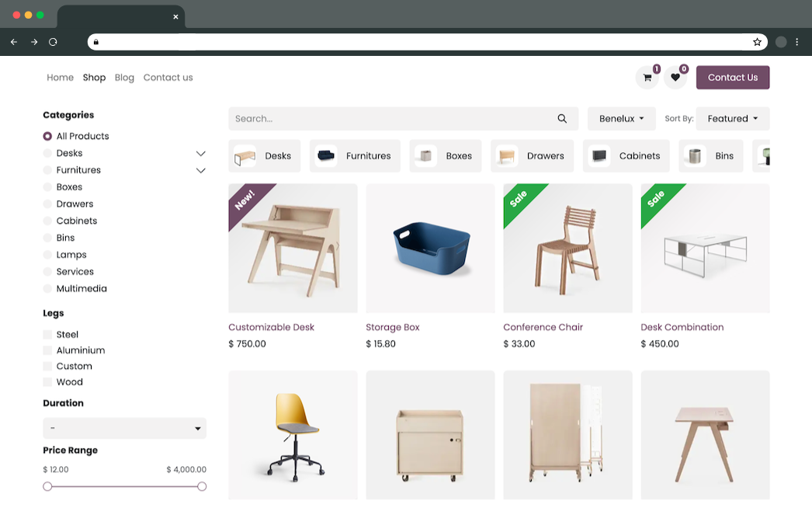The height and width of the screenshot is (508, 812).
Task: Open the Featured sort dropdown
Action: pos(732,119)
